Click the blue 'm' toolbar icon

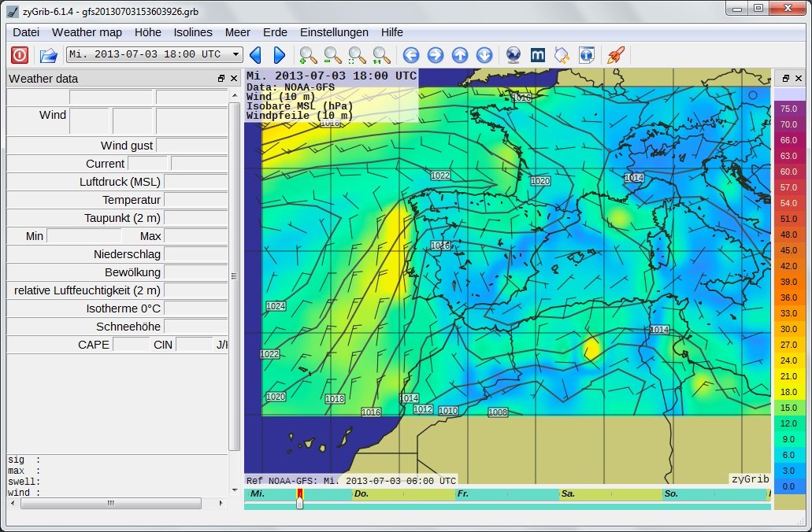tap(538, 55)
